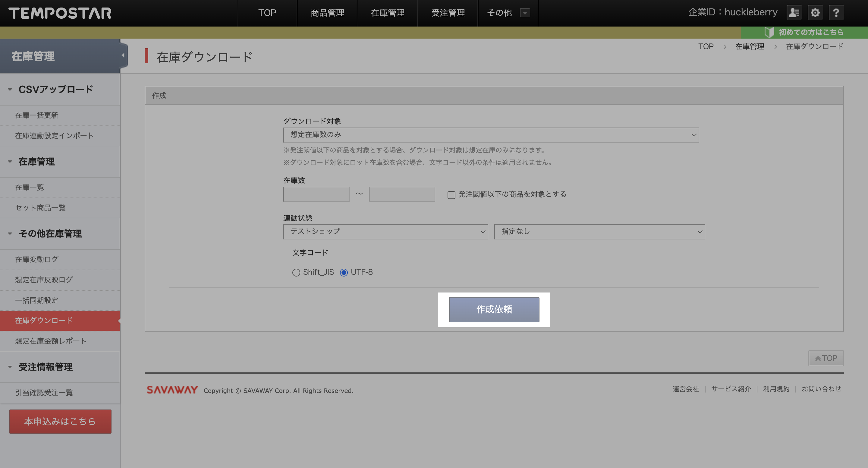The image size is (868, 468).
Task: Click the 作成依頼 button
Action: click(x=494, y=309)
